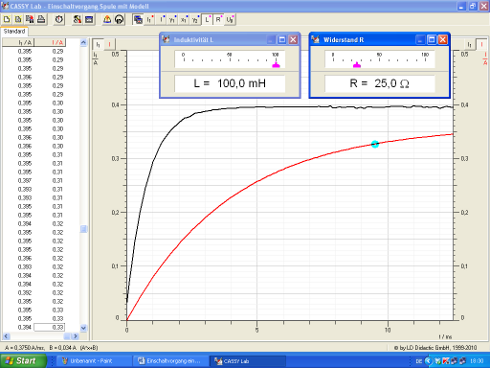Start measurement with the stopwatch icon
This screenshot has height=368, width=490.
(59, 20)
